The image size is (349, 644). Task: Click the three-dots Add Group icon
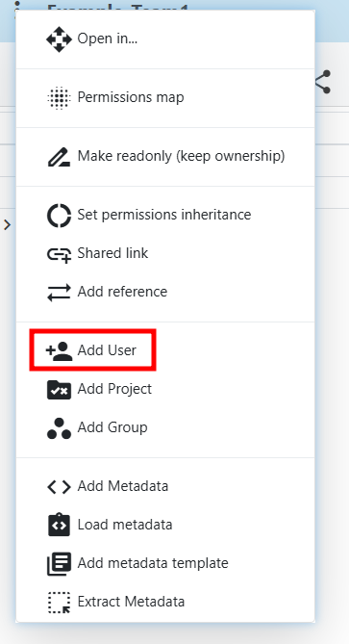[59, 428]
